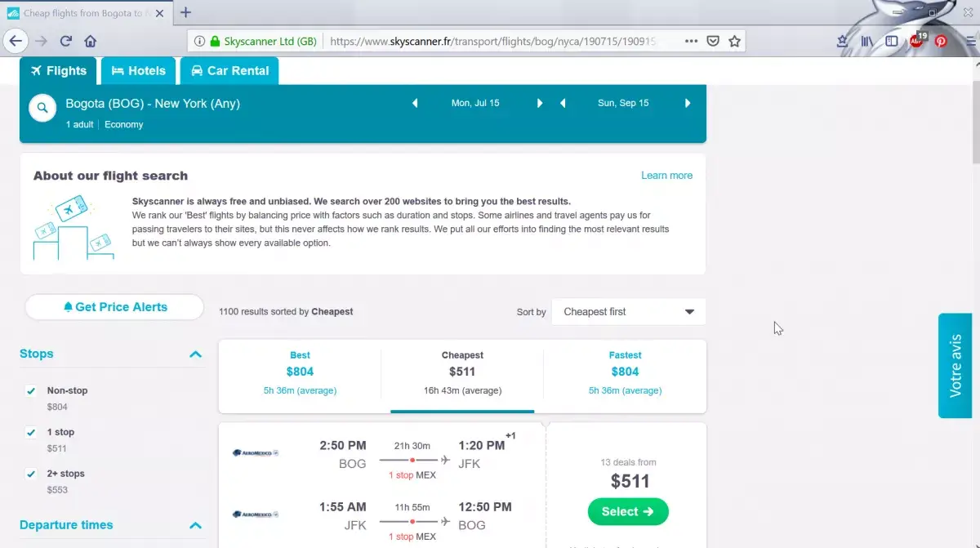Bookmark this page with the star
Screen dimensions: 980x548
pyautogui.click(x=734, y=41)
